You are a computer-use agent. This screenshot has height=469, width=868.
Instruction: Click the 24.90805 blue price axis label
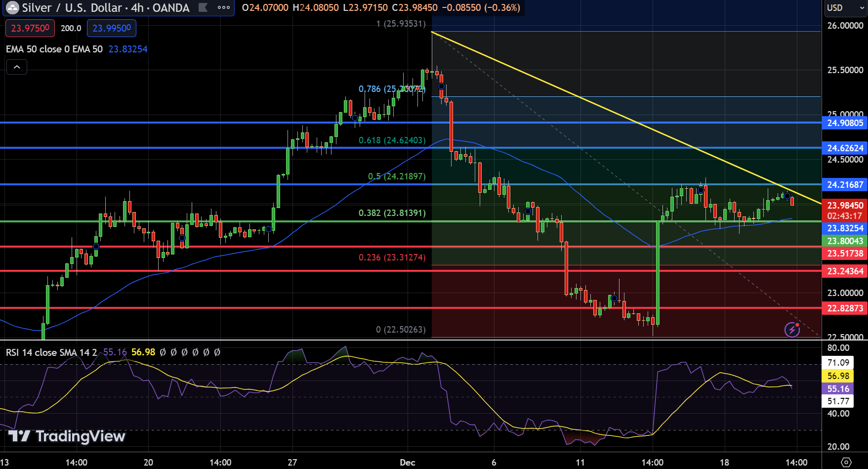click(845, 123)
